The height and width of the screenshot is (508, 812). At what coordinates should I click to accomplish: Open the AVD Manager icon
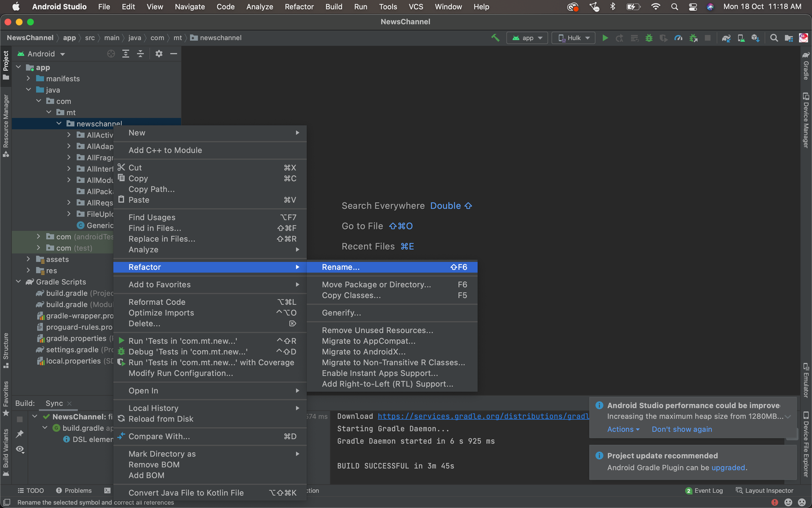(741, 38)
